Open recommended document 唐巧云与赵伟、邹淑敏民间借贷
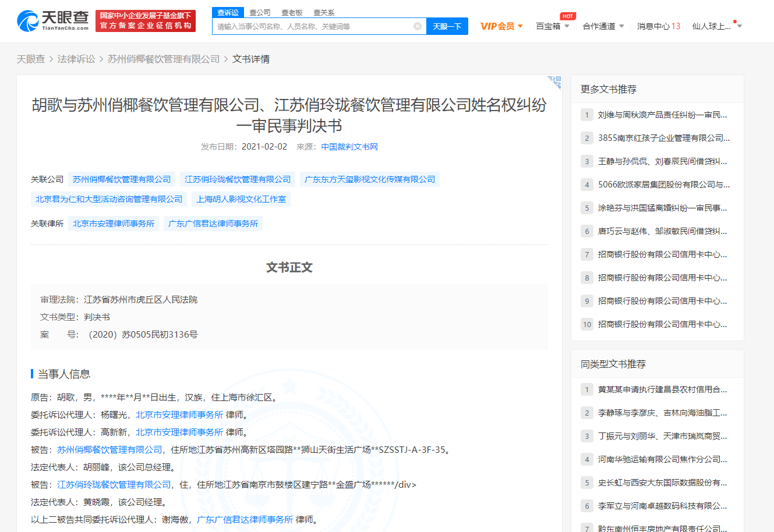774x532 pixels. tap(663, 231)
